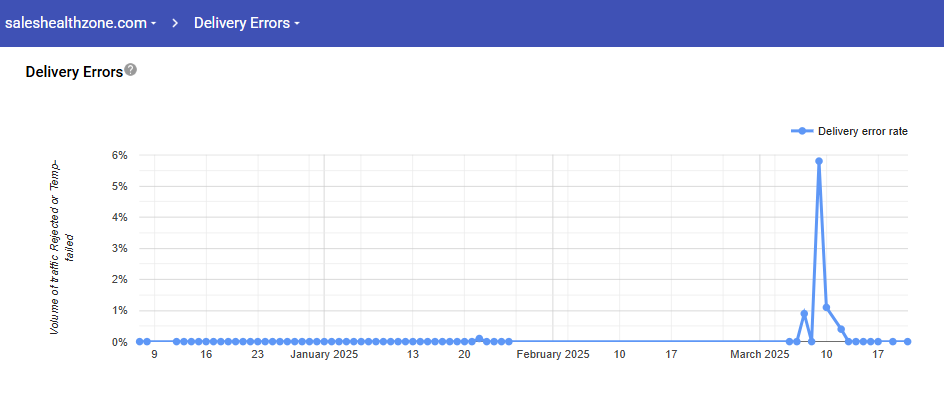Select the data point between 0% and 1% after peak

click(841, 329)
